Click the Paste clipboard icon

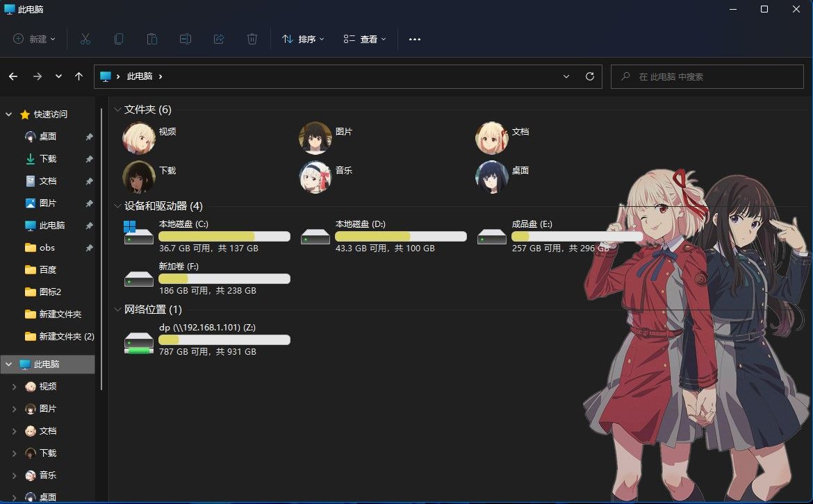152,39
